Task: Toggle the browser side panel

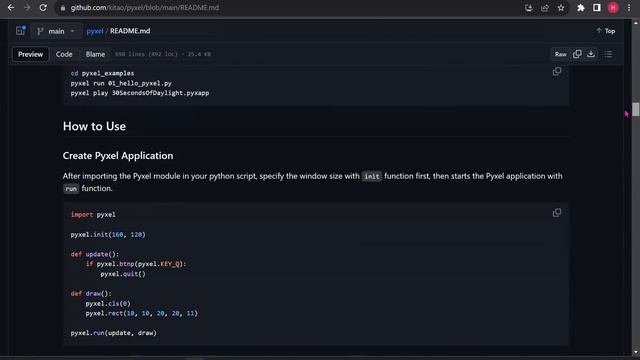Action: tap(596, 8)
